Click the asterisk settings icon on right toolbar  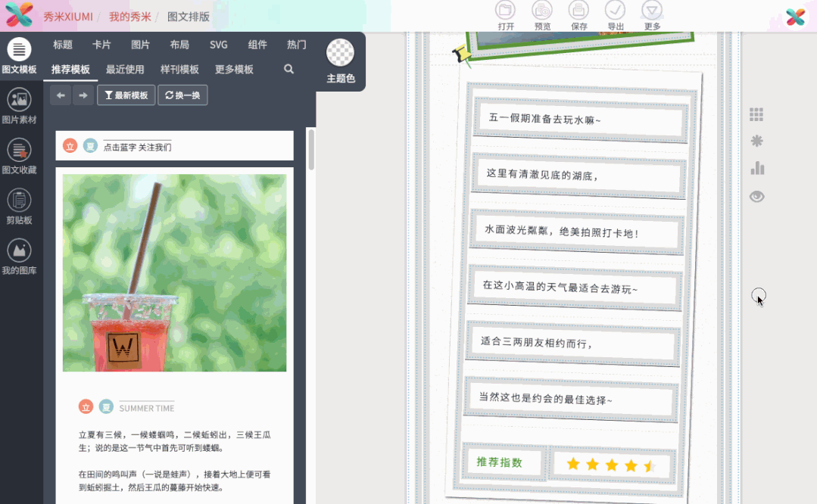coord(756,141)
